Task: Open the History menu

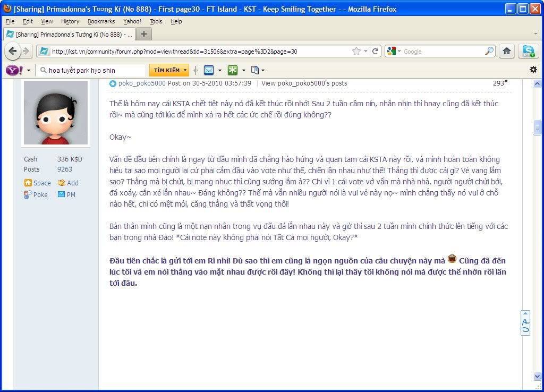Action: point(70,21)
